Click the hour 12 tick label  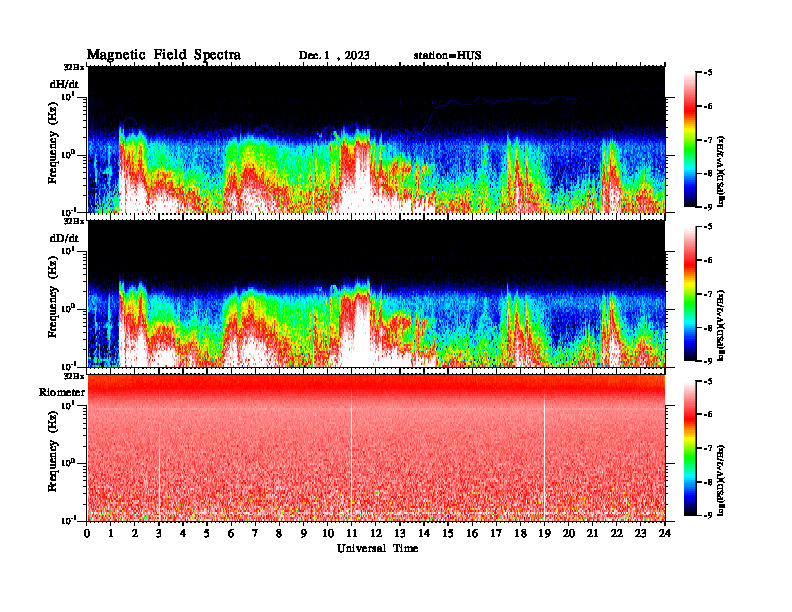(x=376, y=533)
